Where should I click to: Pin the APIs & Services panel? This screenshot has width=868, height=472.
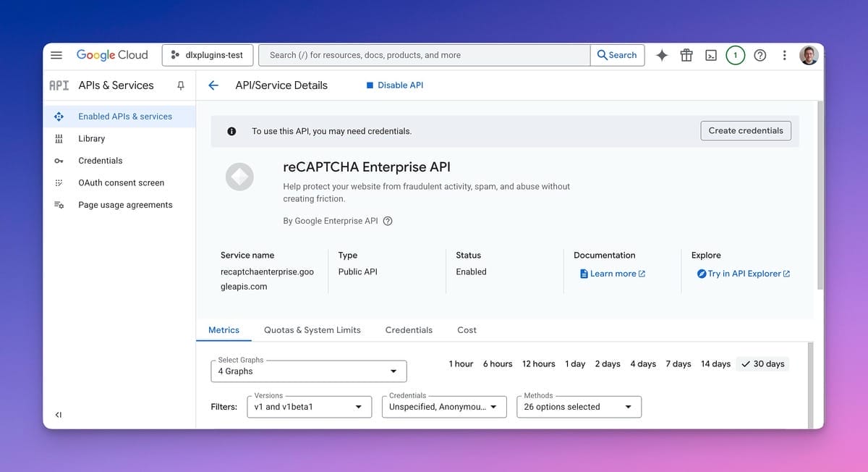[180, 85]
